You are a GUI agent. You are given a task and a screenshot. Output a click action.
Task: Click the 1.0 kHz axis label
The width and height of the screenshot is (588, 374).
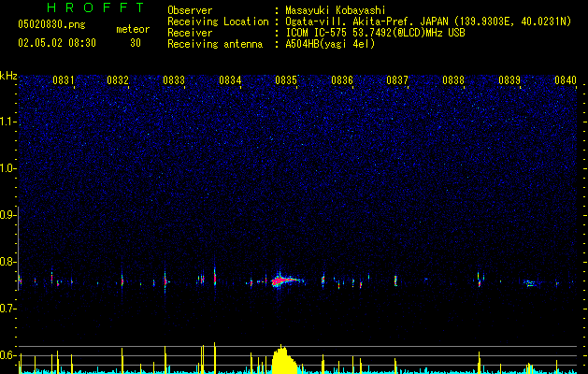tap(7, 168)
